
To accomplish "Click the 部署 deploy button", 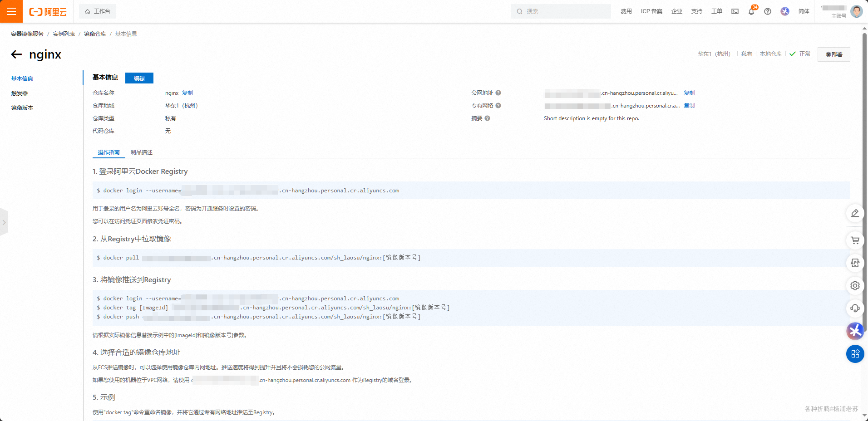I will 833,54.
